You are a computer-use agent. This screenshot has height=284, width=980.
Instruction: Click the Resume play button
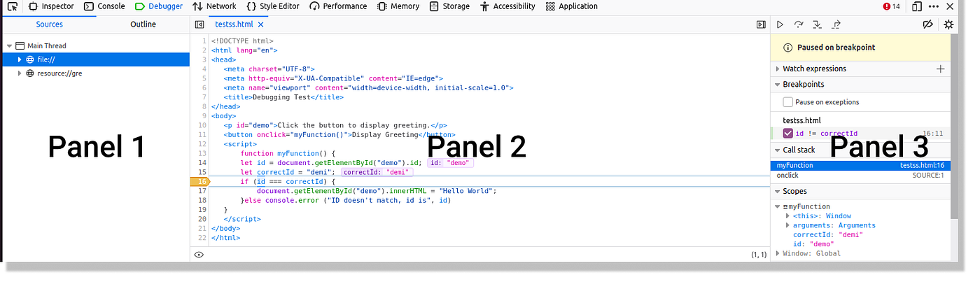click(780, 24)
